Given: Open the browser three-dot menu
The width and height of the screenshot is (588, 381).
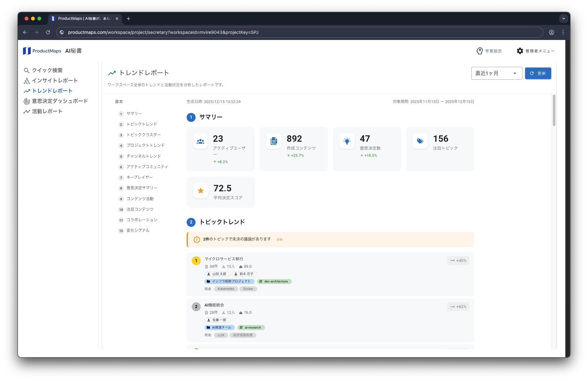Looking at the screenshot, I should 563,32.
